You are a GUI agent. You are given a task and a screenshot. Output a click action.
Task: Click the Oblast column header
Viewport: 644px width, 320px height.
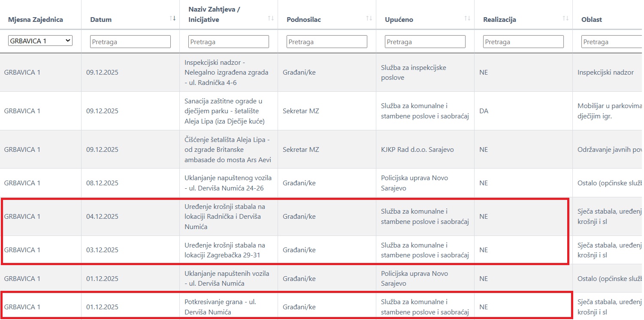click(x=592, y=20)
